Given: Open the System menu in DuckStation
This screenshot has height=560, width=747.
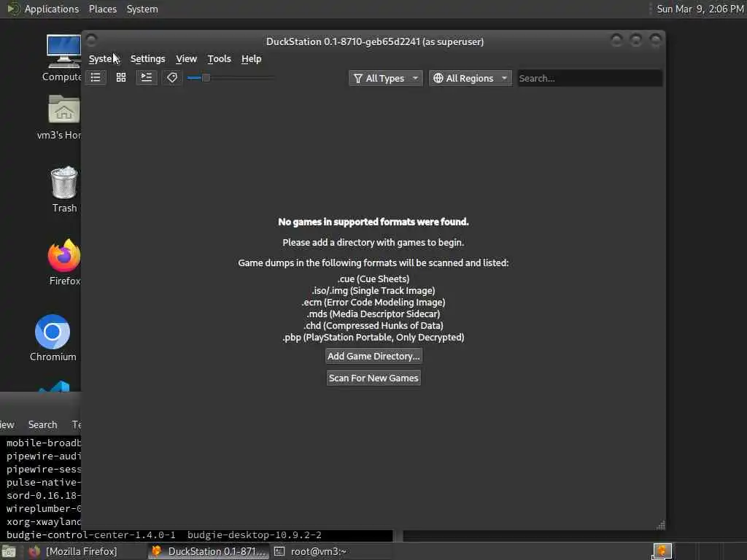Looking at the screenshot, I should (101, 59).
